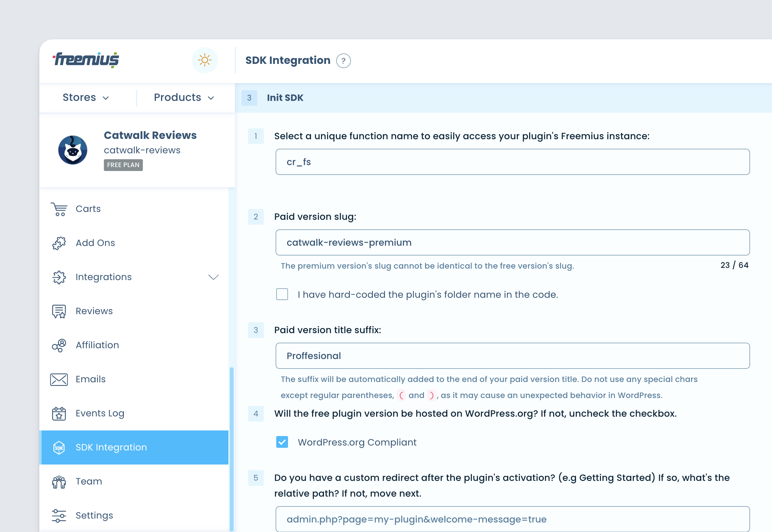Click the Events Log calendar icon
Screen dimensions: 772x532
59,414
